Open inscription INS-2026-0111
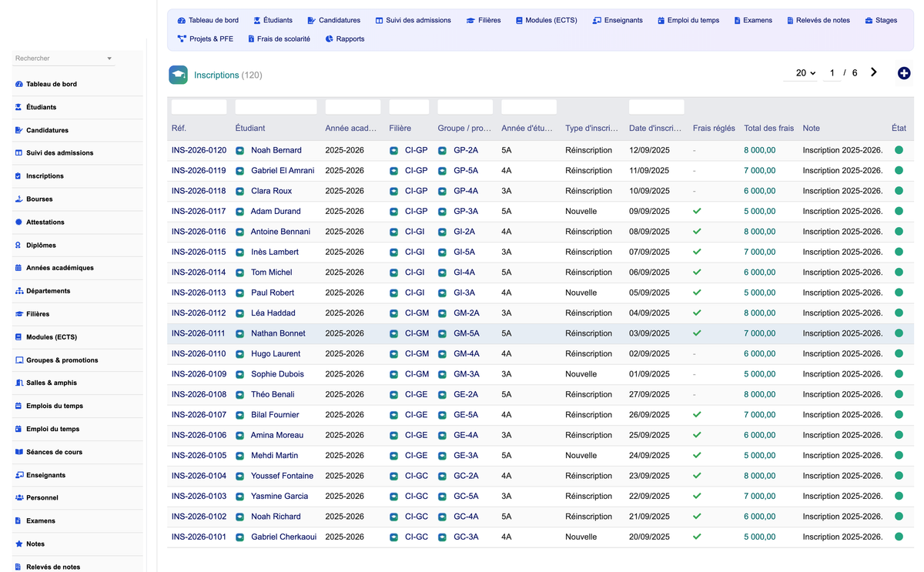This screenshot has height=572, width=924. tap(199, 333)
